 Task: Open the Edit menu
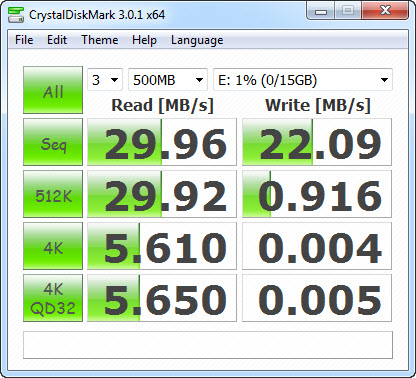pyautogui.click(x=57, y=40)
